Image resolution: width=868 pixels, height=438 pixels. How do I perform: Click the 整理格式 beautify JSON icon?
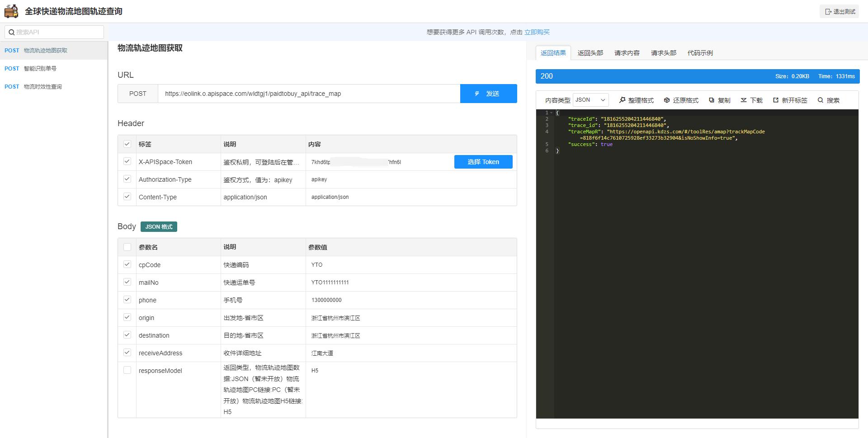coord(622,100)
